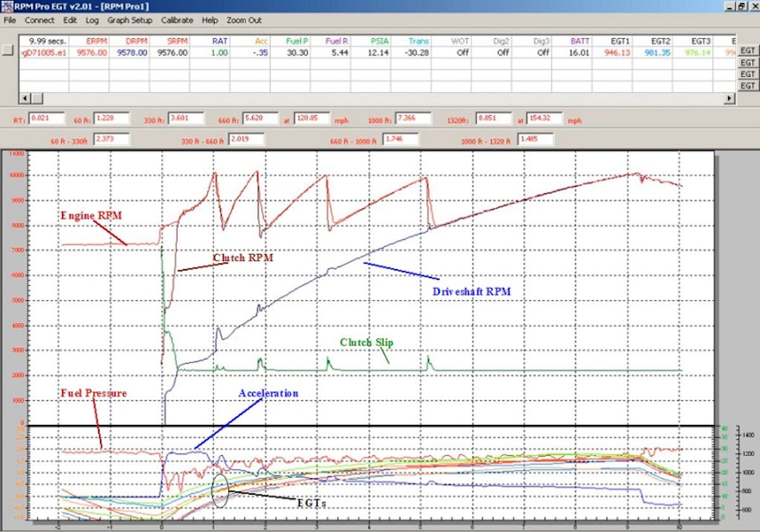The height and width of the screenshot is (532, 760).
Task: Click the RT reaction time field
Action: (48, 118)
